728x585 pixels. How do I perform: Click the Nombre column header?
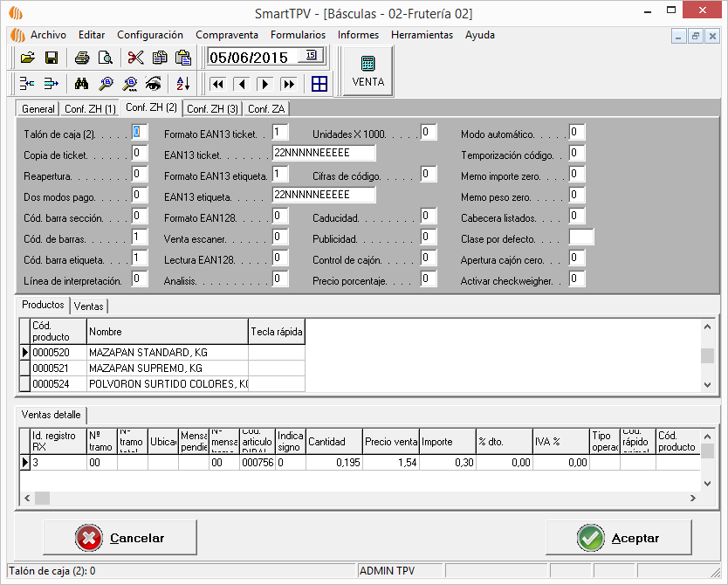coord(168,332)
